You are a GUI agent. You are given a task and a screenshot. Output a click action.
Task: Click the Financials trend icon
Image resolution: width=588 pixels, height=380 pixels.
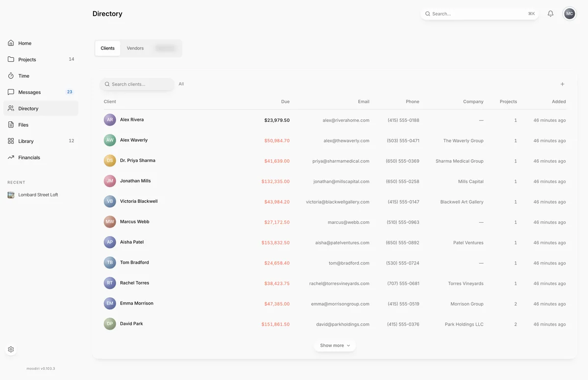11,157
